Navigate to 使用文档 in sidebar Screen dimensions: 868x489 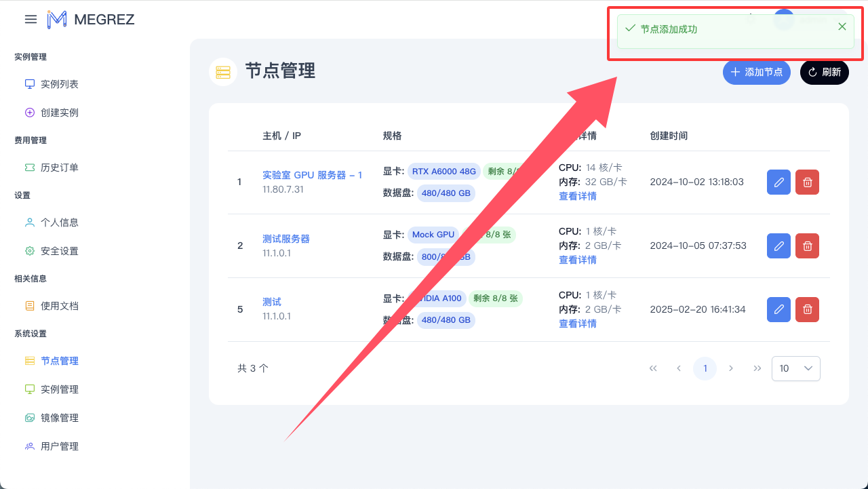pos(60,305)
